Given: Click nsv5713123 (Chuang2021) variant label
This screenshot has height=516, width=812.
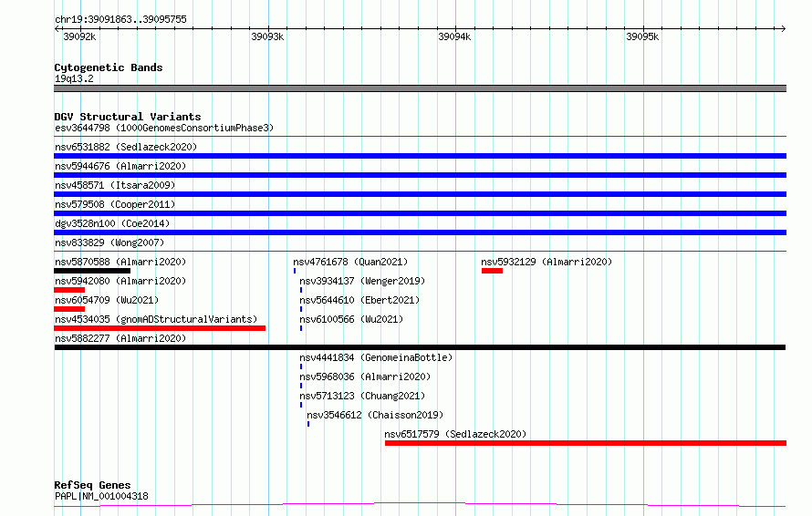Looking at the screenshot, I should pyautogui.click(x=362, y=396).
